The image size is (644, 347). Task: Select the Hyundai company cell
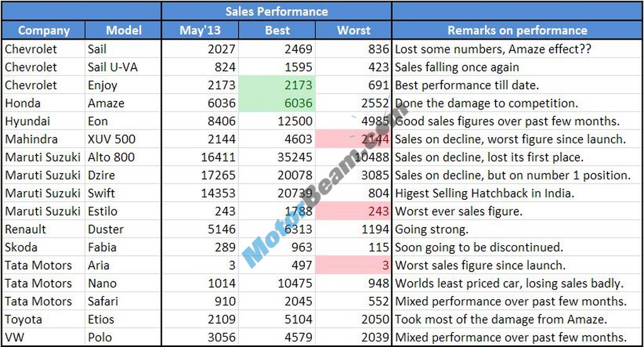pyautogui.click(x=43, y=121)
